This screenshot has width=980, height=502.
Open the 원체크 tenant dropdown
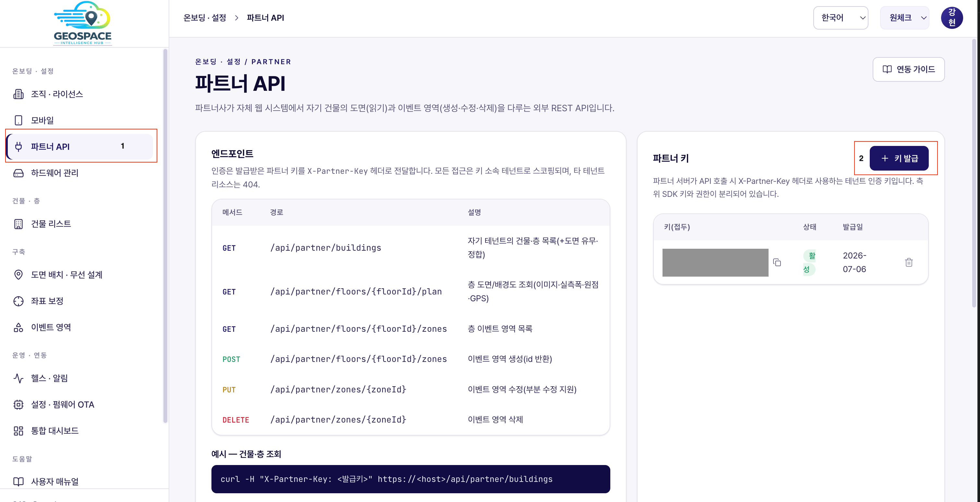pos(904,18)
